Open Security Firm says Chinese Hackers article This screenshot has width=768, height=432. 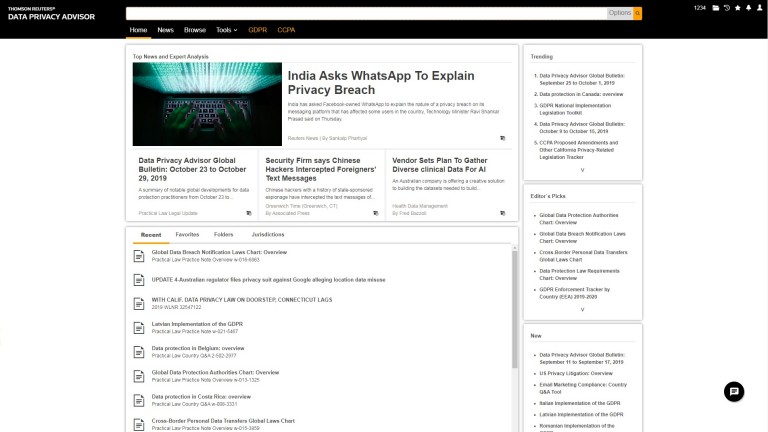tap(321, 169)
